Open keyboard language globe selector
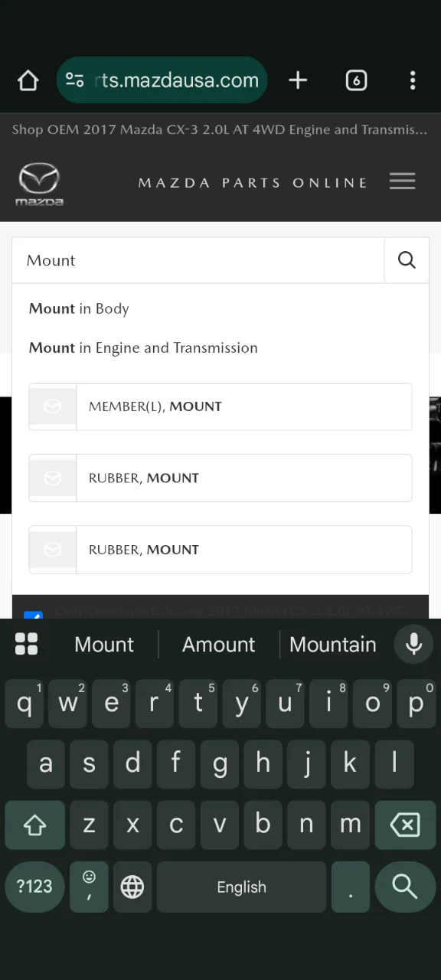Screen dimensions: 441x980 (132, 887)
